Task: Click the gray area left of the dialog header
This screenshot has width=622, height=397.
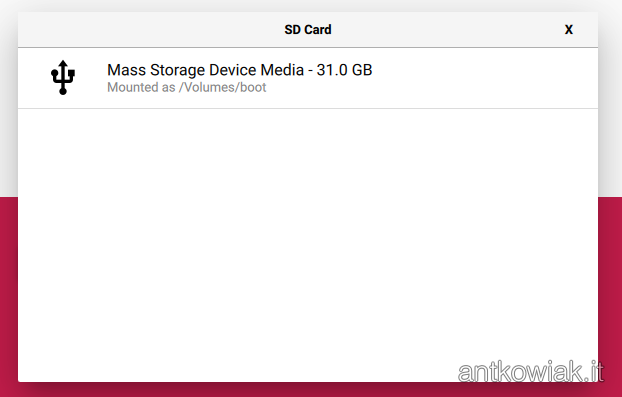Action: (9, 30)
